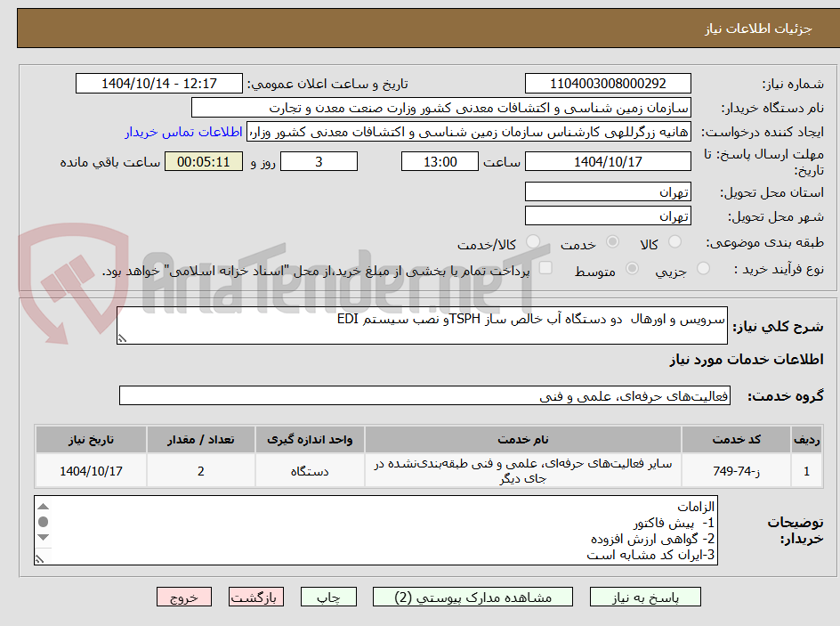The height and width of the screenshot is (626, 840).
Task: Open the استان محل تحویل dropdown
Action: point(608,191)
